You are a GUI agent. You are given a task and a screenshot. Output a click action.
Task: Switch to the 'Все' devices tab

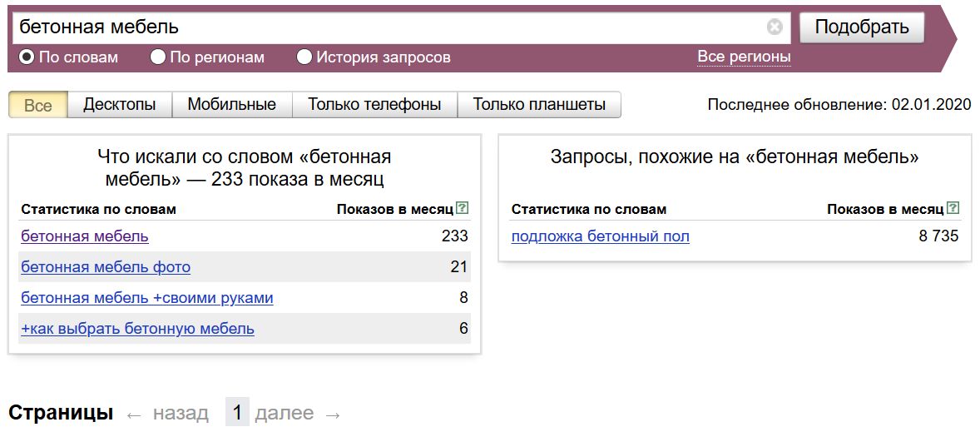tap(38, 106)
